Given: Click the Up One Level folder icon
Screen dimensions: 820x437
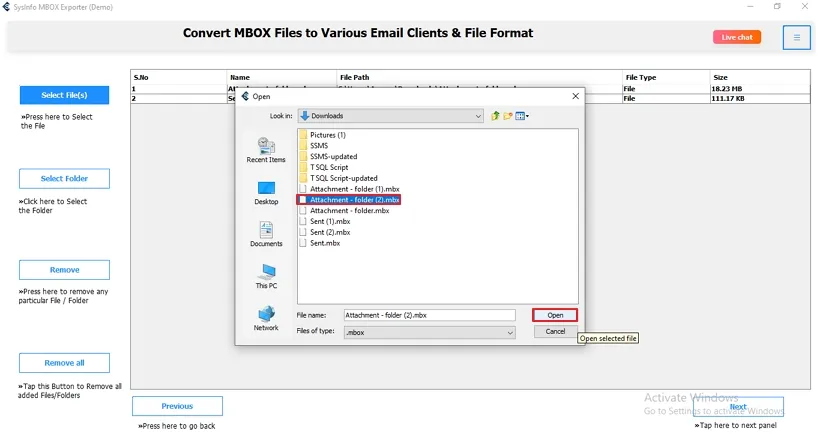Looking at the screenshot, I should 495,116.
